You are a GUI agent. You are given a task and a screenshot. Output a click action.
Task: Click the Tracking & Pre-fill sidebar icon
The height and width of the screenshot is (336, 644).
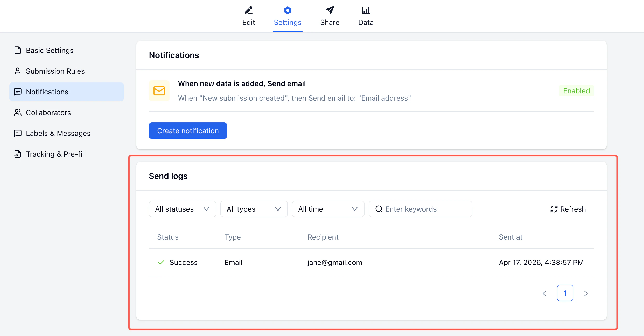pyautogui.click(x=17, y=154)
